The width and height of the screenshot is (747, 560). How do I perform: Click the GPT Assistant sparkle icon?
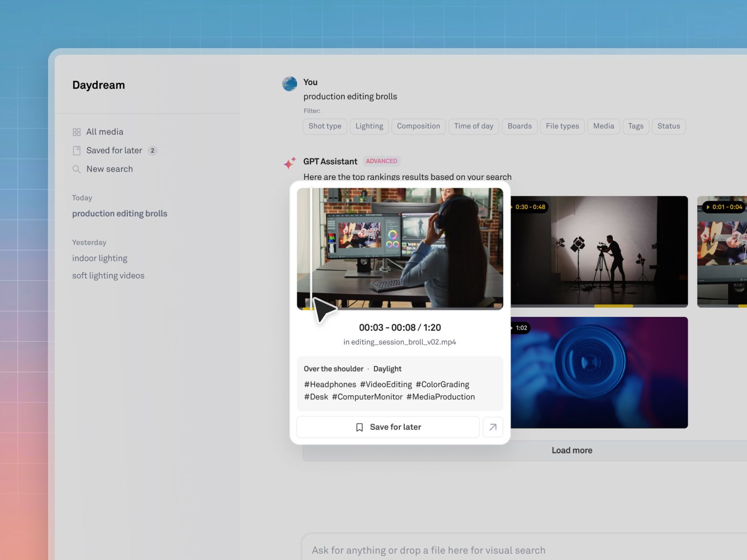pos(290,163)
